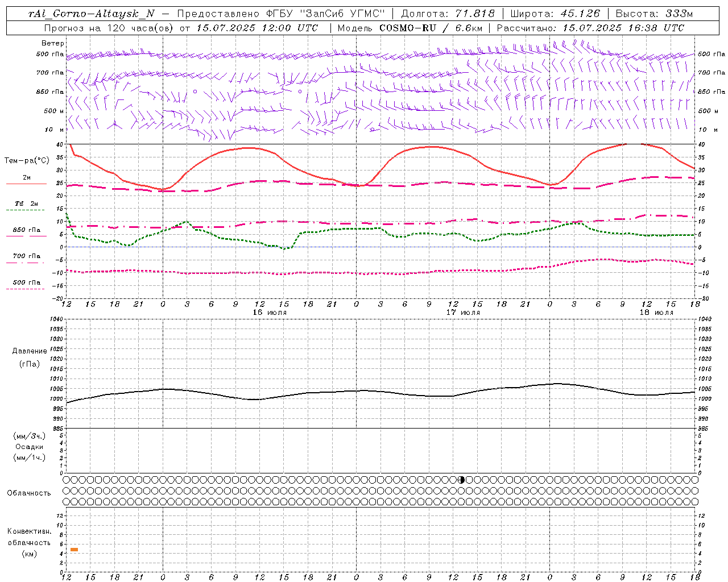728x582 pixels.
Task: Click the solid line sample under 2м legend
Action: point(26,184)
